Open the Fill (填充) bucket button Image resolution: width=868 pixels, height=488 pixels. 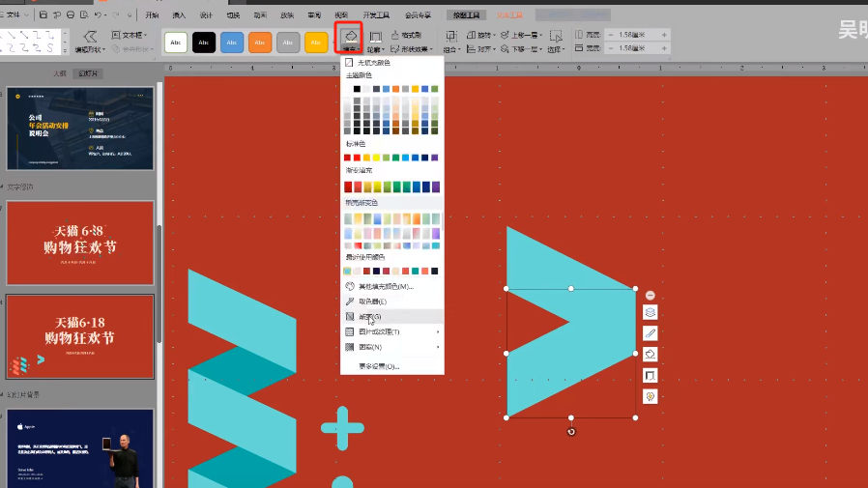(349, 39)
